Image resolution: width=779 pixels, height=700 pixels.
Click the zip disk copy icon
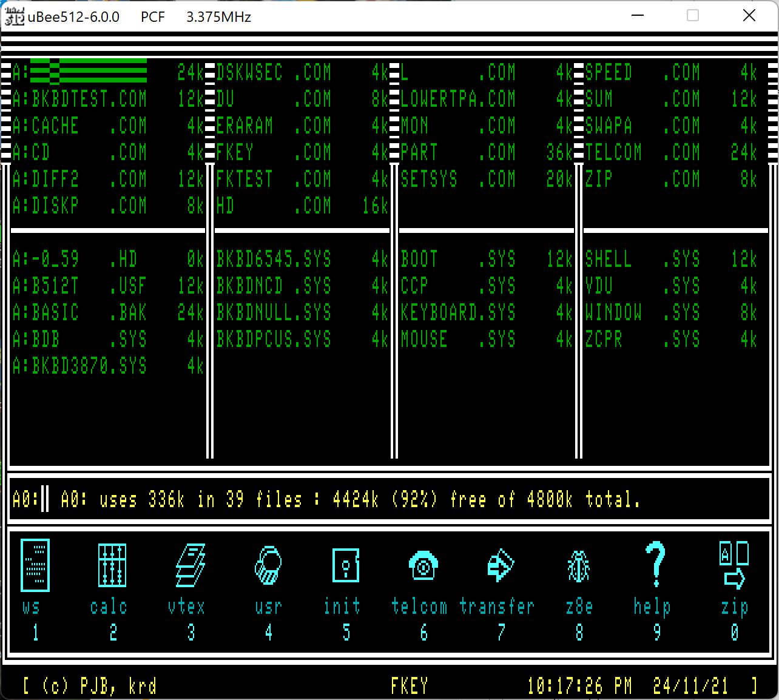[x=733, y=565]
